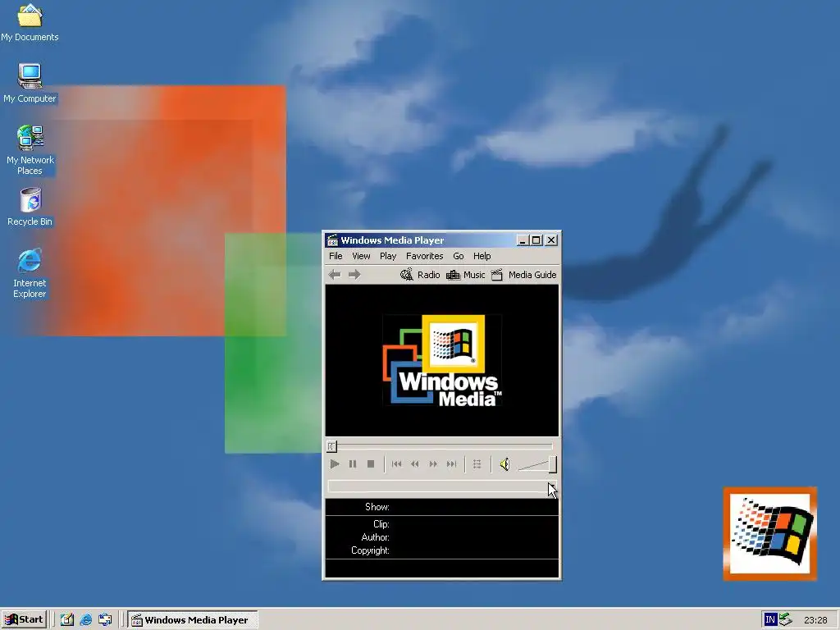Click the Forward arrow in Media Player

coord(354,275)
